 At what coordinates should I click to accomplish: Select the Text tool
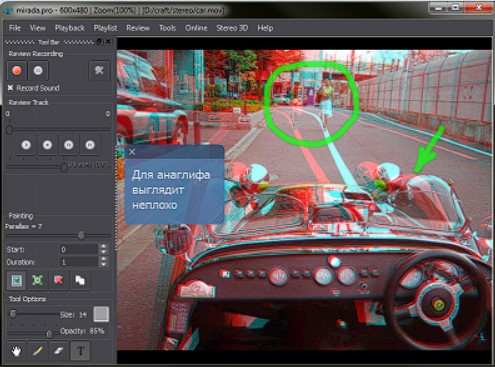80,351
